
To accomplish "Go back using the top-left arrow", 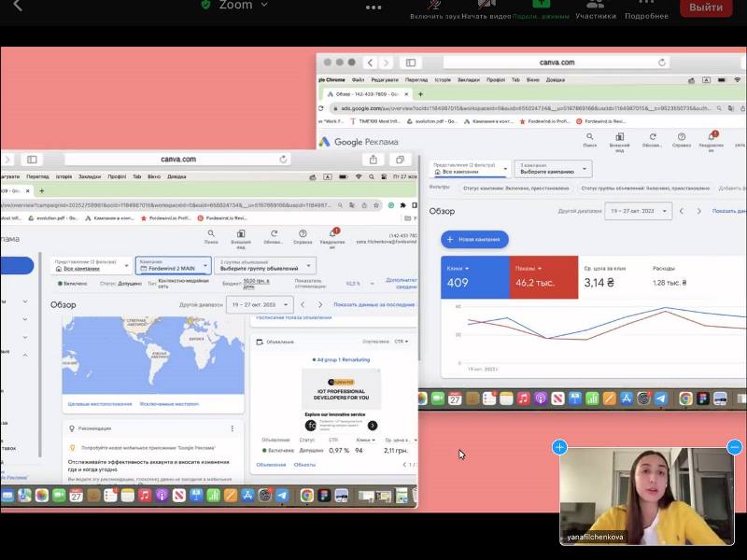I will pos(18,6).
